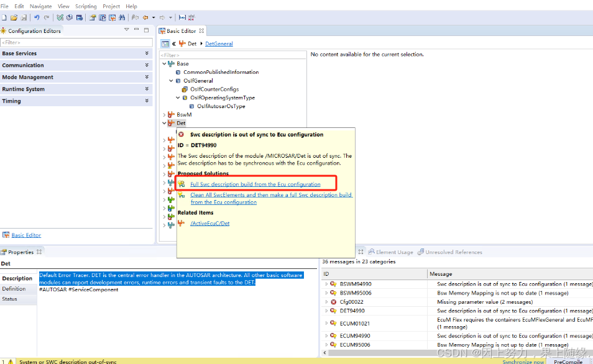The width and height of the screenshot is (593, 364).
Task: Click the green checkmark Validate icon
Action: [x=60, y=17]
